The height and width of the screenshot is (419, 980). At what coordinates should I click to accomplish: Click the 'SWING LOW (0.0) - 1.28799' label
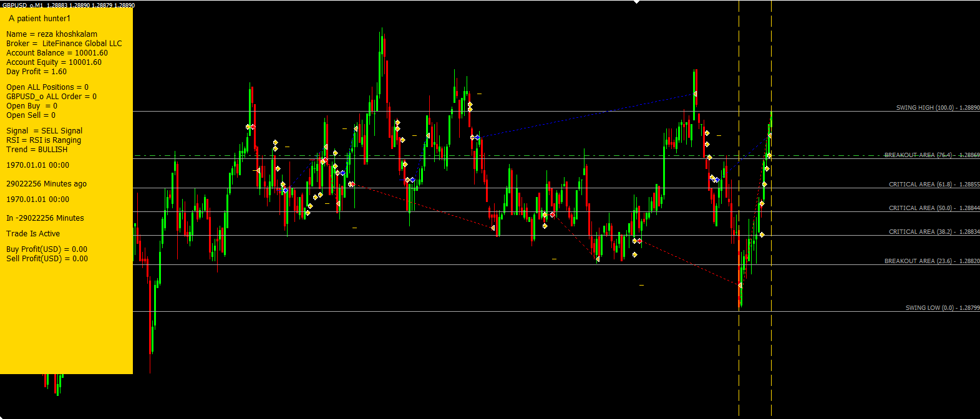tap(943, 308)
